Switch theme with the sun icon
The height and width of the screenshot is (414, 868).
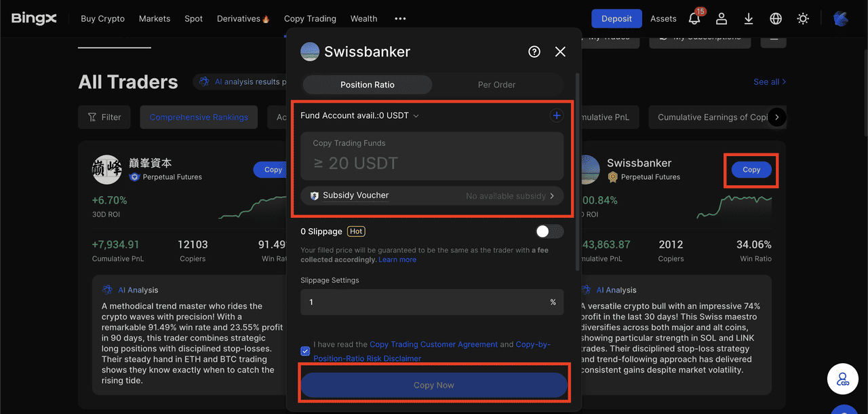click(803, 18)
